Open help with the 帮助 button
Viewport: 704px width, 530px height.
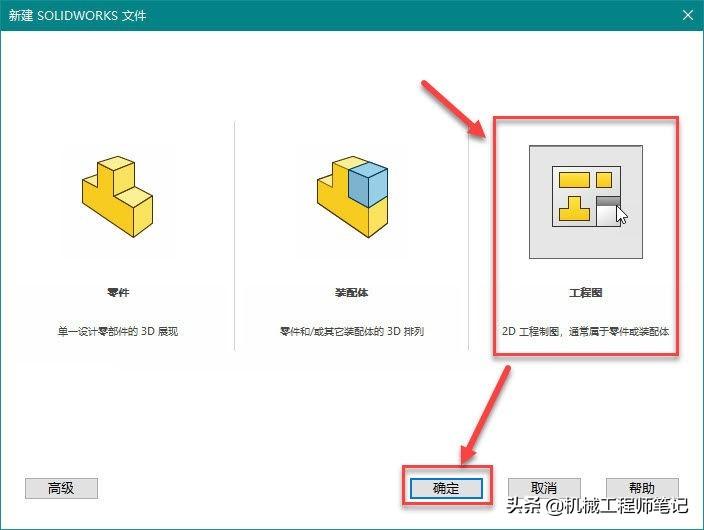pyautogui.click(x=642, y=488)
